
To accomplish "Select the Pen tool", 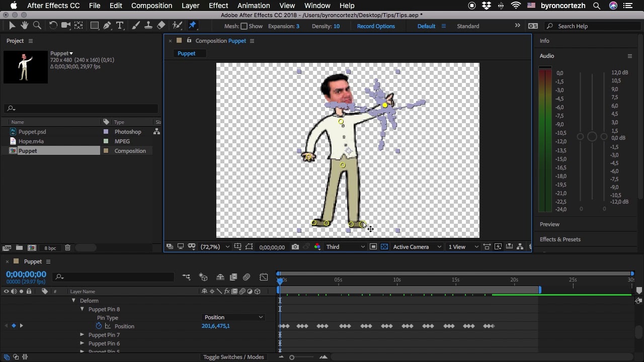I will click(x=107, y=26).
